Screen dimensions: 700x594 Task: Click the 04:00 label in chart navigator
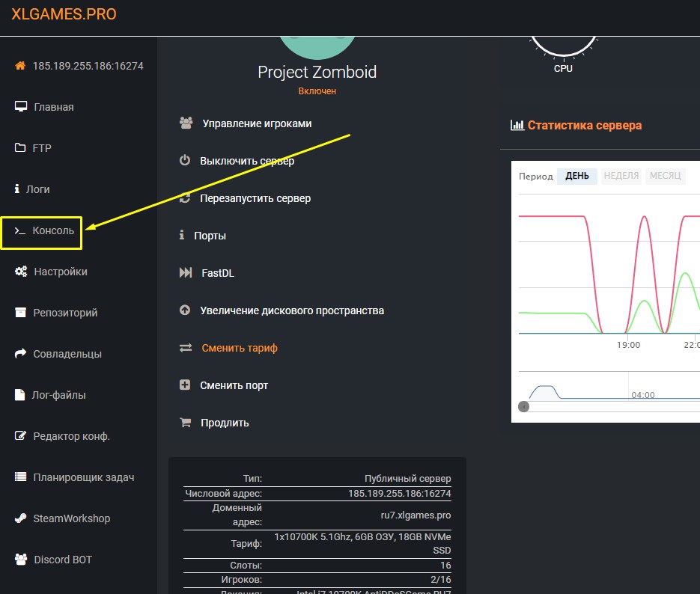pyautogui.click(x=643, y=395)
